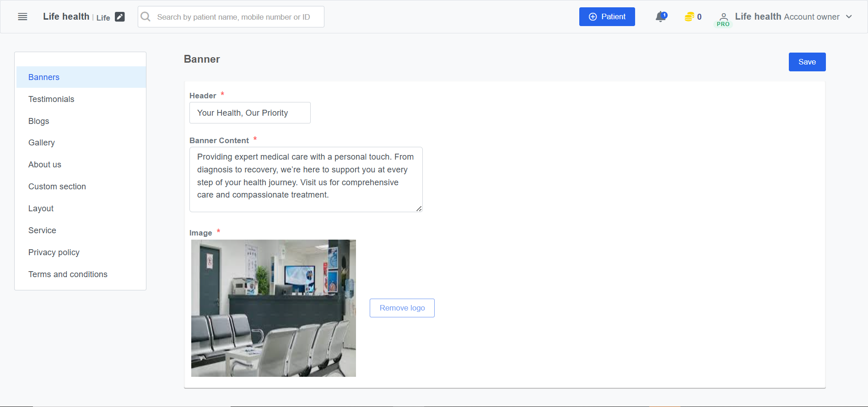Image resolution: width=868 pixels, height=407 pixels.
Task: Click the textarea resize handle
Action: 419,209
